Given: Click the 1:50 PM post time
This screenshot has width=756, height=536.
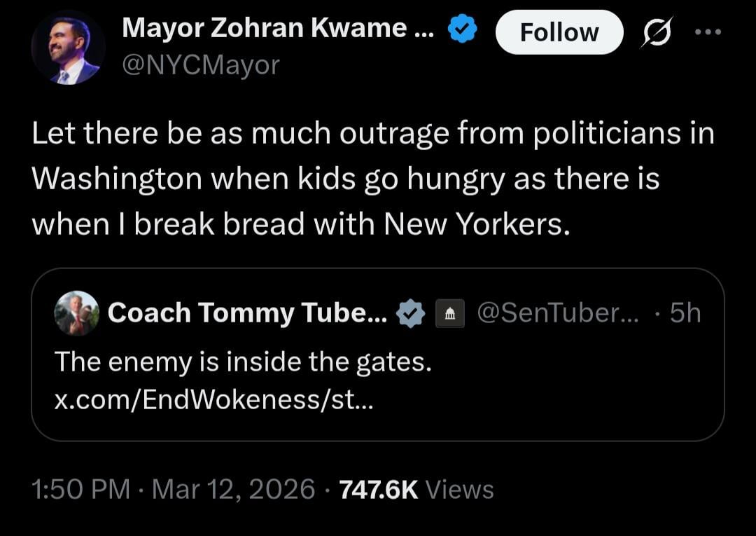Looking at the screenshot, I should [81, 489].
